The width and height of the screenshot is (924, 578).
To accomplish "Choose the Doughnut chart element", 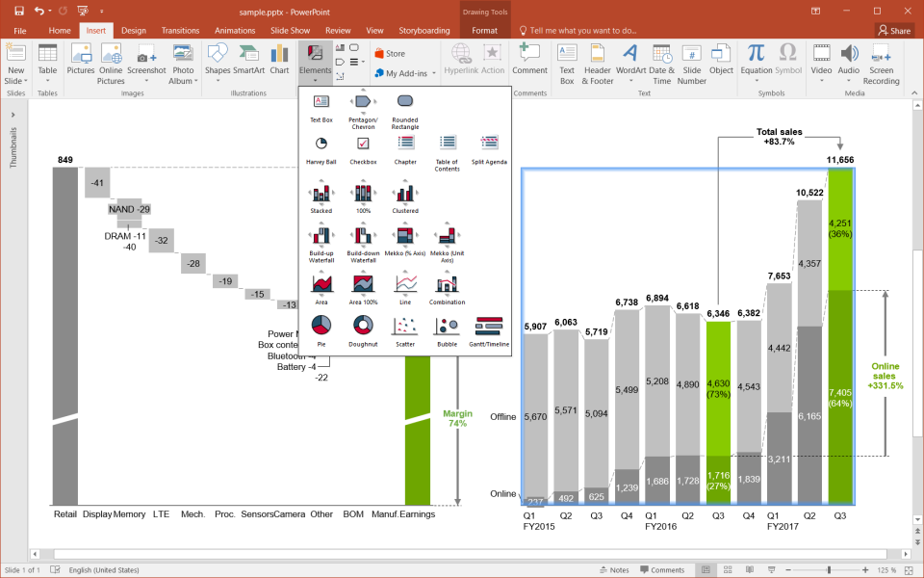I will [363, 328].
